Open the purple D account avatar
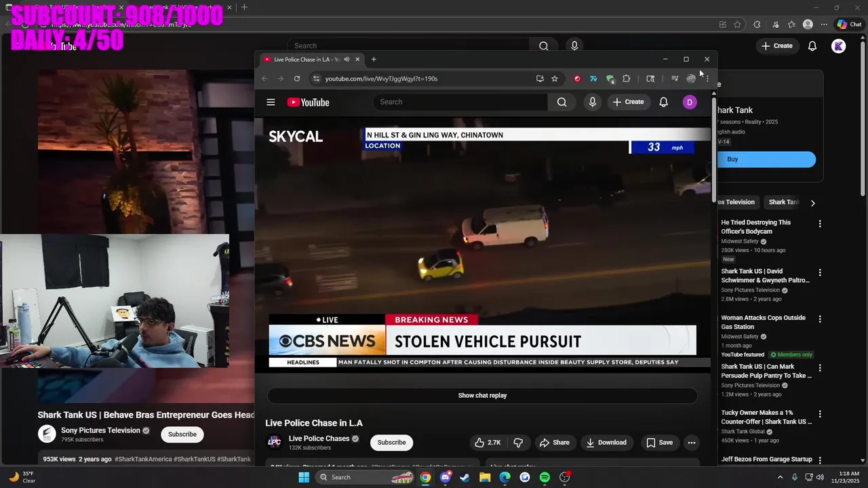The image size is (868, 488). (x=689, y=102)
